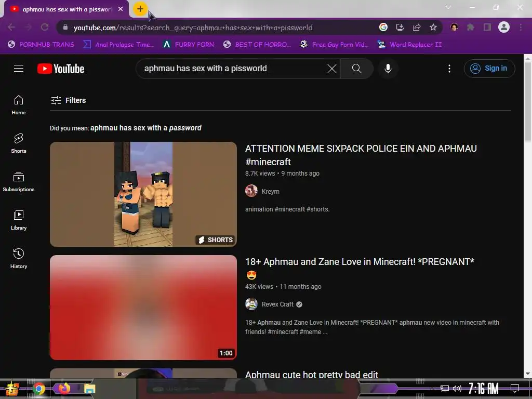Open the Kreym channel name link
Image resolution: width=532 pixels, height=399 pixels.
[270, 191]
